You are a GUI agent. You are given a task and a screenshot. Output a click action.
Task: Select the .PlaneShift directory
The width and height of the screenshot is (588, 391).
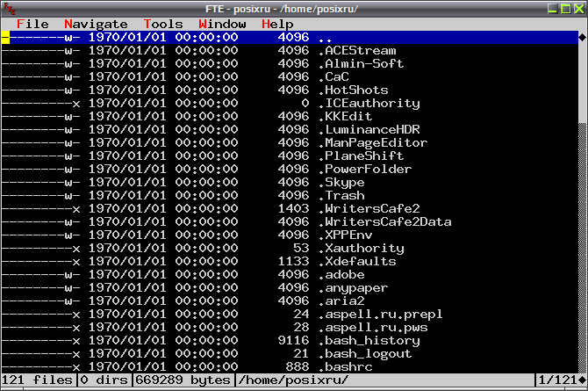(290, 156)
